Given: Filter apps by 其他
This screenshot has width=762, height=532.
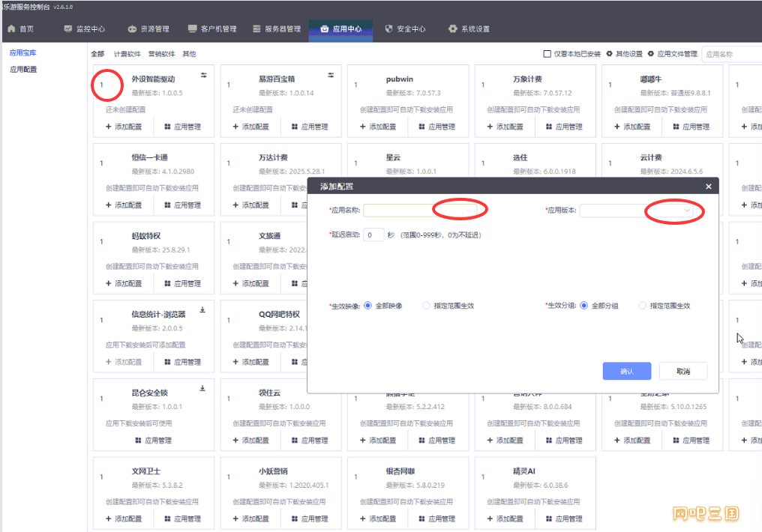Looking at the screenshot, I should 189,54.
